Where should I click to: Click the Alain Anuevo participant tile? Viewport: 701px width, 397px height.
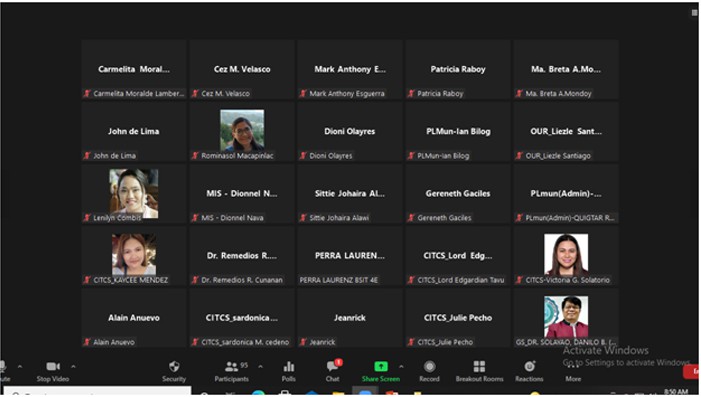(x=134, y=318)
